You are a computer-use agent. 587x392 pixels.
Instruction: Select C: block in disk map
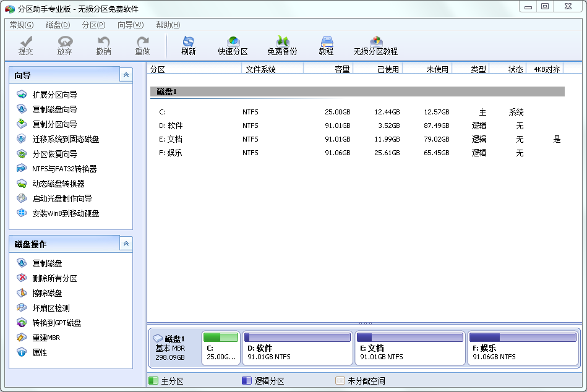tap(221, 348)
